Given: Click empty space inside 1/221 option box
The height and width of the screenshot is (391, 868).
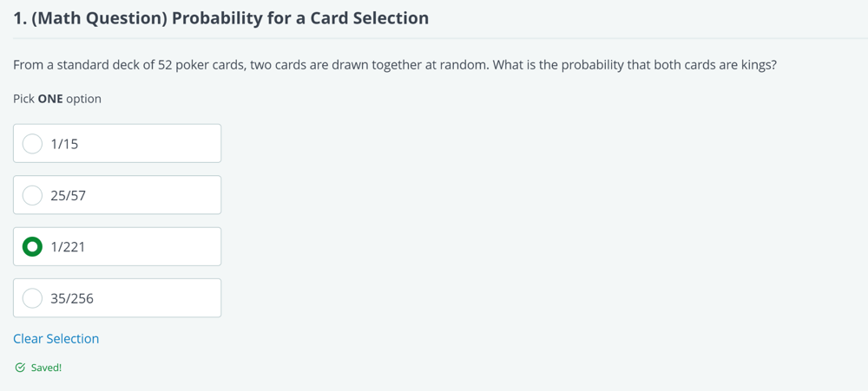Looking at the screenshot, I should click(x=155, y=247).
